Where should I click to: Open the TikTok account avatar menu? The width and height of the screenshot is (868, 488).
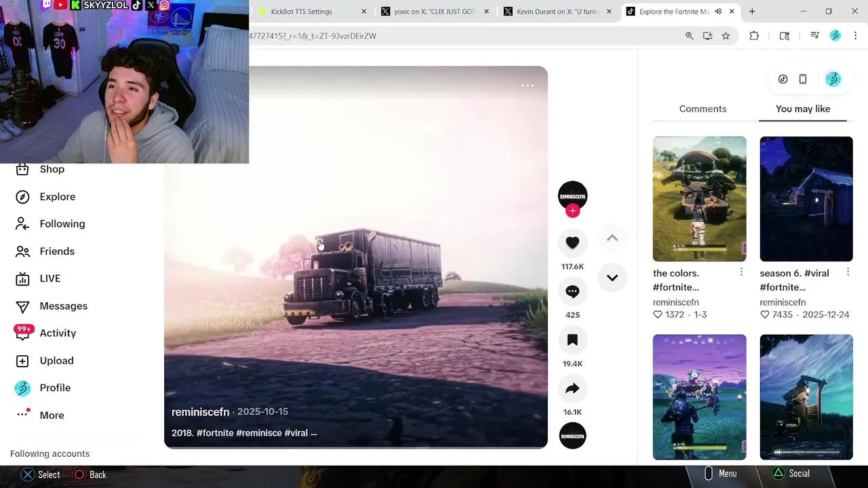coord(833,79)
